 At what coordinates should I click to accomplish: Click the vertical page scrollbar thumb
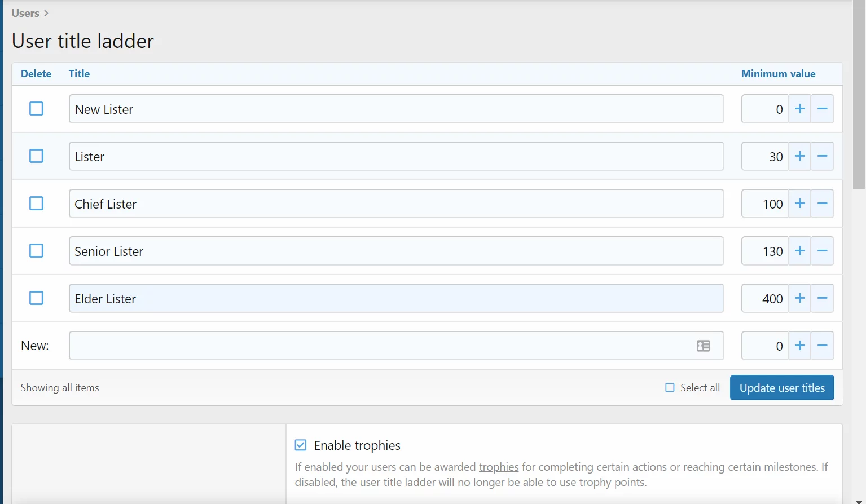[859, 96]
